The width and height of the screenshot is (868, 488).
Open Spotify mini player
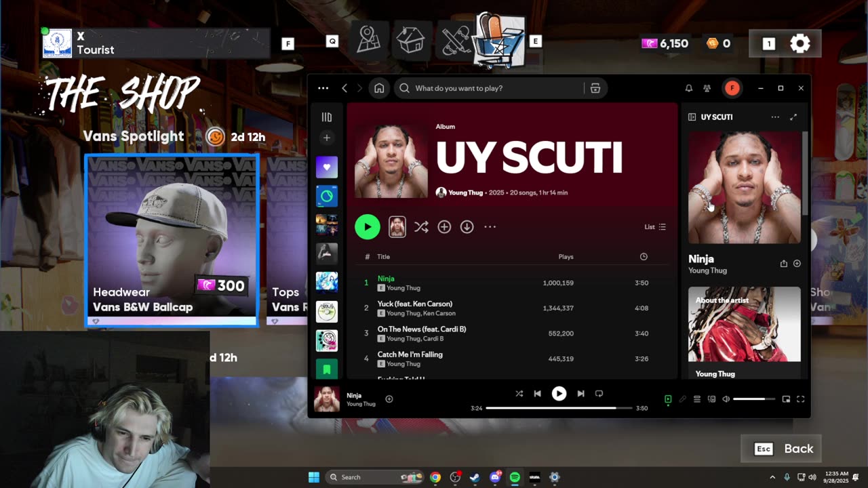[786, 399]
